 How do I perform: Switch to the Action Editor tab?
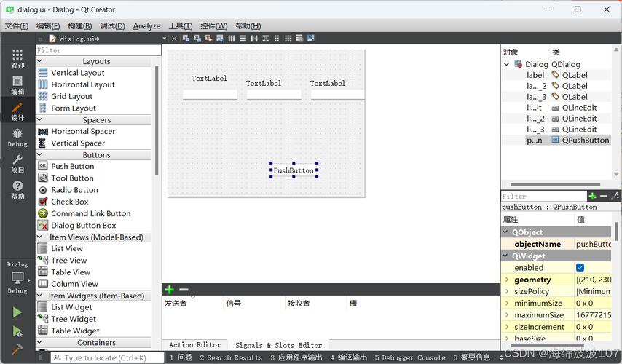coord(194,345)
